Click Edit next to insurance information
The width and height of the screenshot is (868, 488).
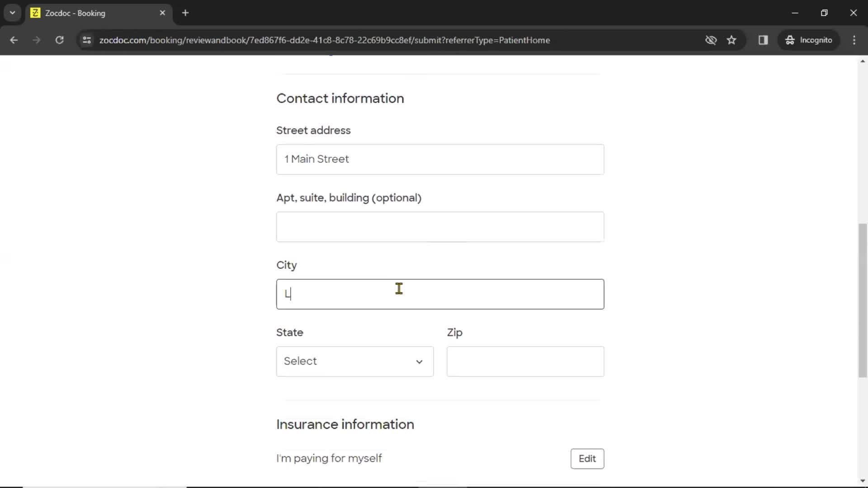pos(587,458)
